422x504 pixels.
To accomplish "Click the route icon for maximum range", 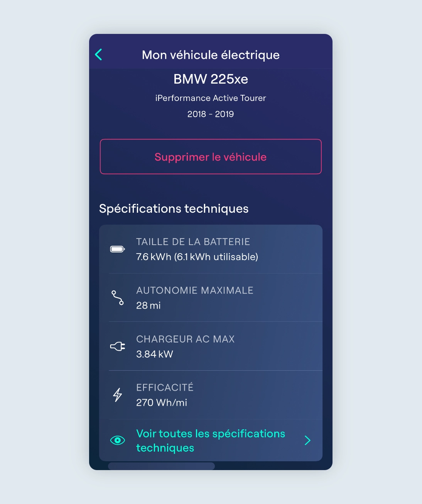I will (118, 298).
